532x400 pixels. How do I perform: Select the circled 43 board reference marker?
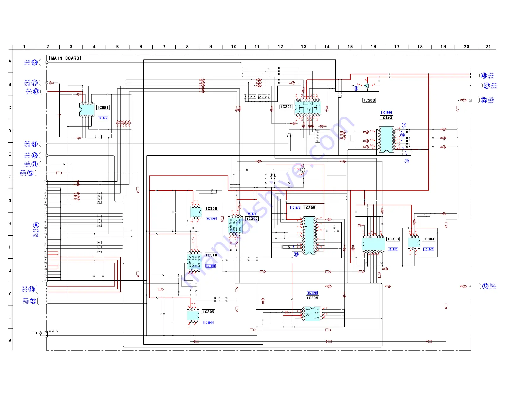coord(35,156)
